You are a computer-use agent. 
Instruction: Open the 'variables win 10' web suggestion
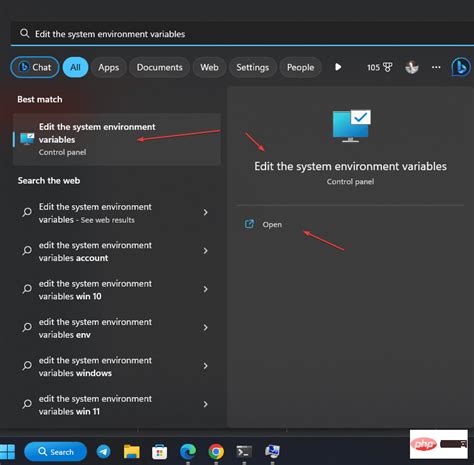tap(117, 290)
